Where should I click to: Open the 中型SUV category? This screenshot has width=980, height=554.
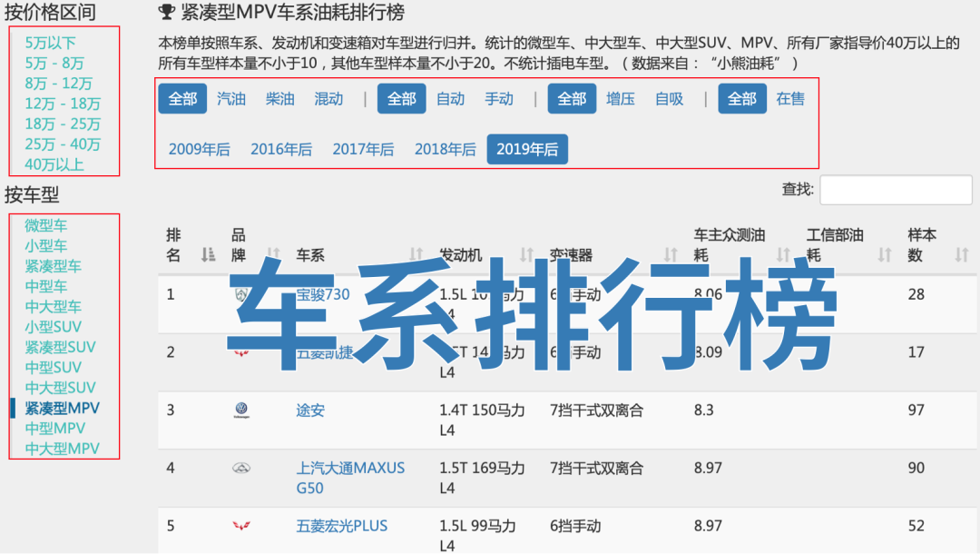coord(54,368)
